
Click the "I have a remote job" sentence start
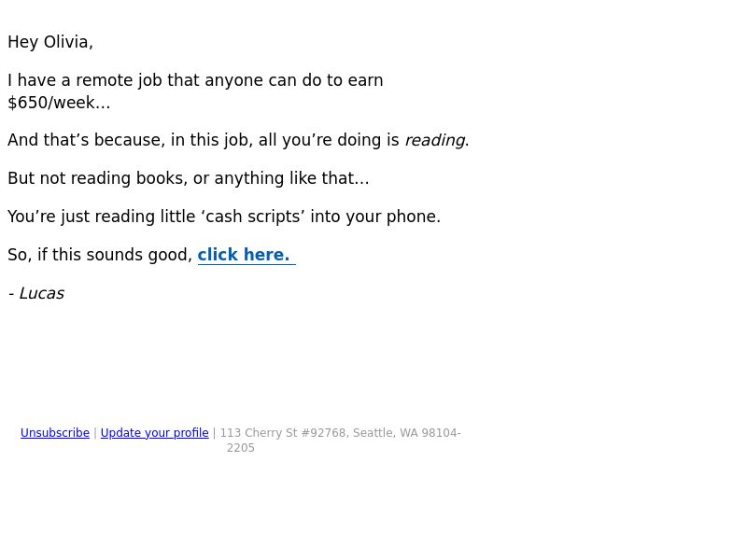point(71,80)
